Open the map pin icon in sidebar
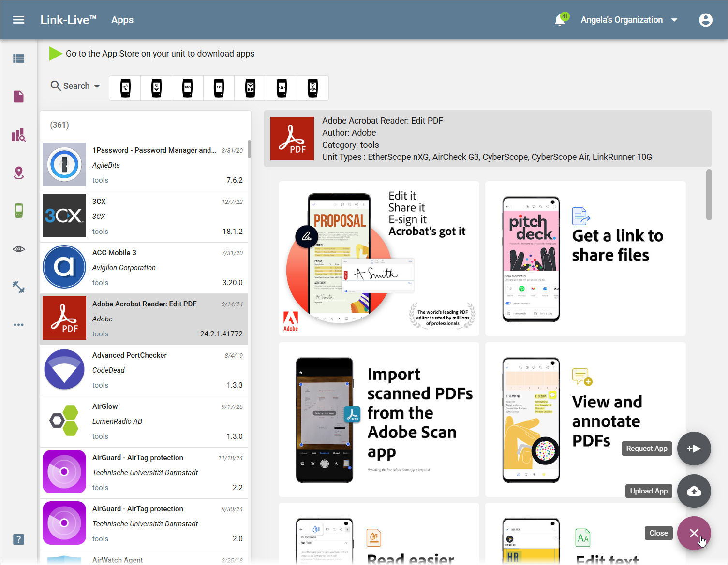 click(x=18, y=173)
